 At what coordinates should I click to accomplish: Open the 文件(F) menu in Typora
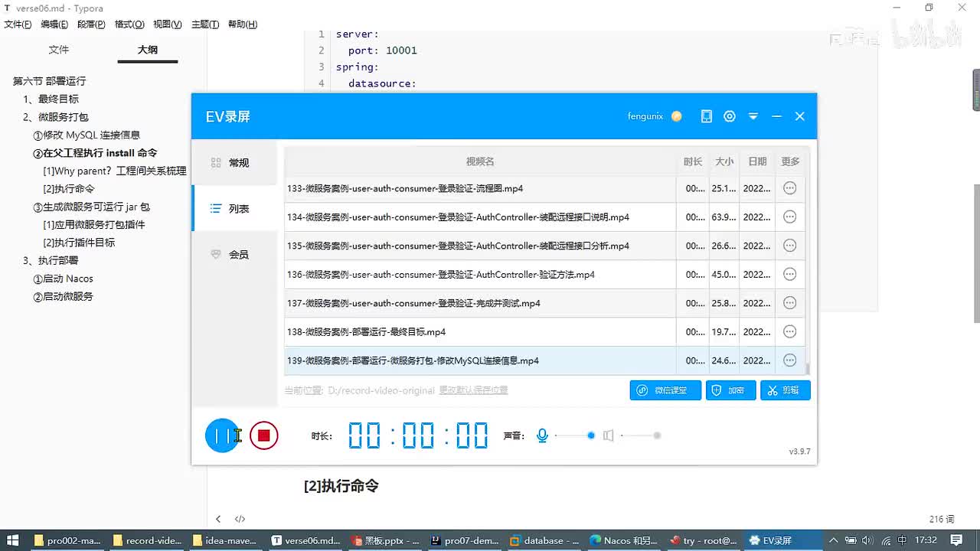pos(18,24)
